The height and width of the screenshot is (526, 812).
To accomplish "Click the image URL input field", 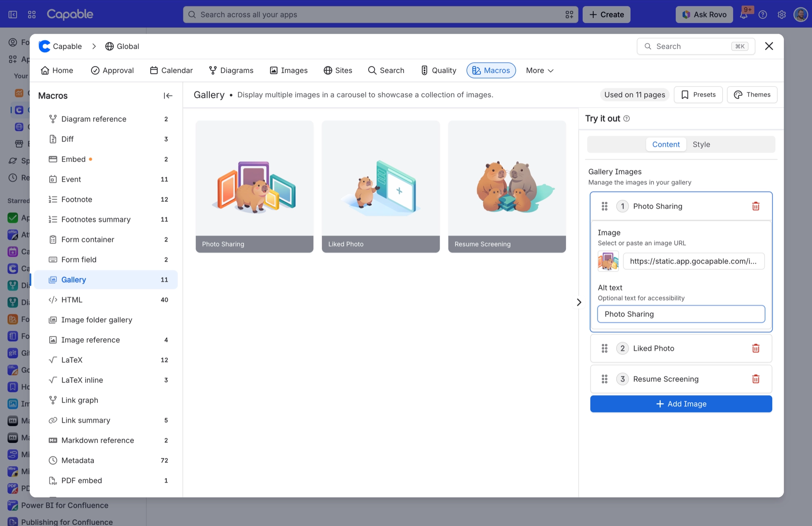I will (x=693, y=261).
